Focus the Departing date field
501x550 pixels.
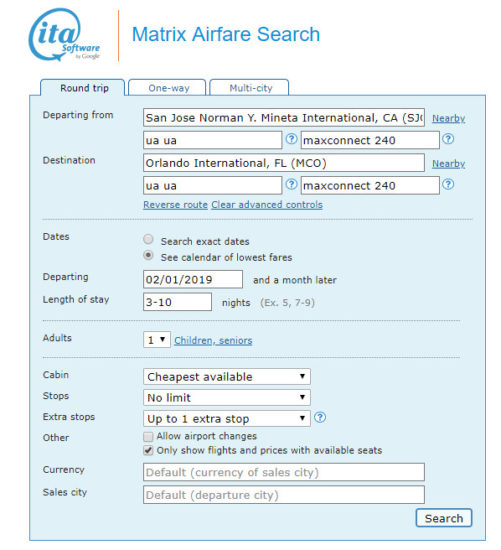click(193, 280)
